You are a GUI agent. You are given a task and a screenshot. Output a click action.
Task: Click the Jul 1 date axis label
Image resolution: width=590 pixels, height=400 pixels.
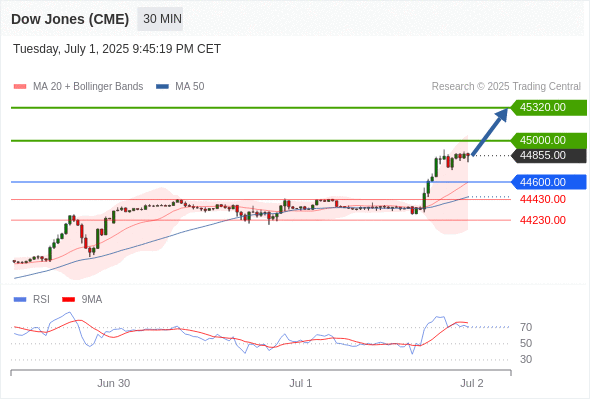click(x=300, y=383)
